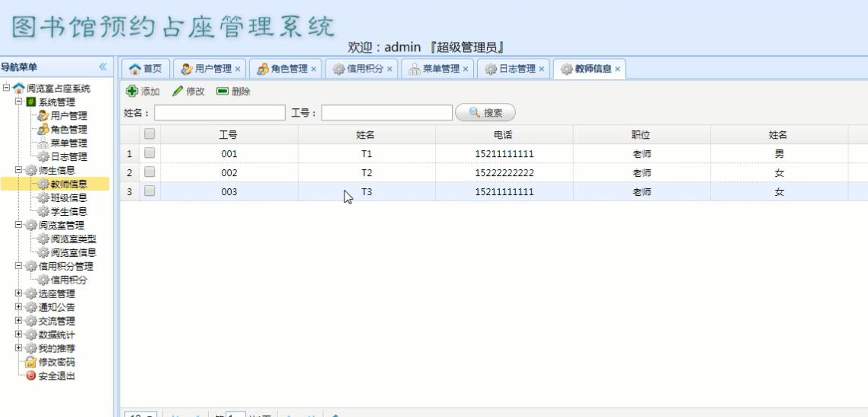Open 日志管理 via its sidebar gear icon
Screen dimensions: 868x417
coord(43,157)
